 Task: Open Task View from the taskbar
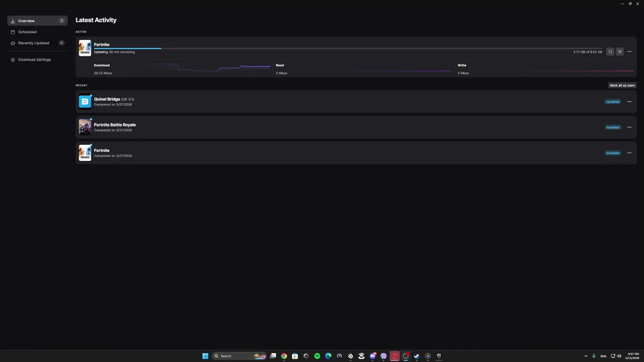273,356
